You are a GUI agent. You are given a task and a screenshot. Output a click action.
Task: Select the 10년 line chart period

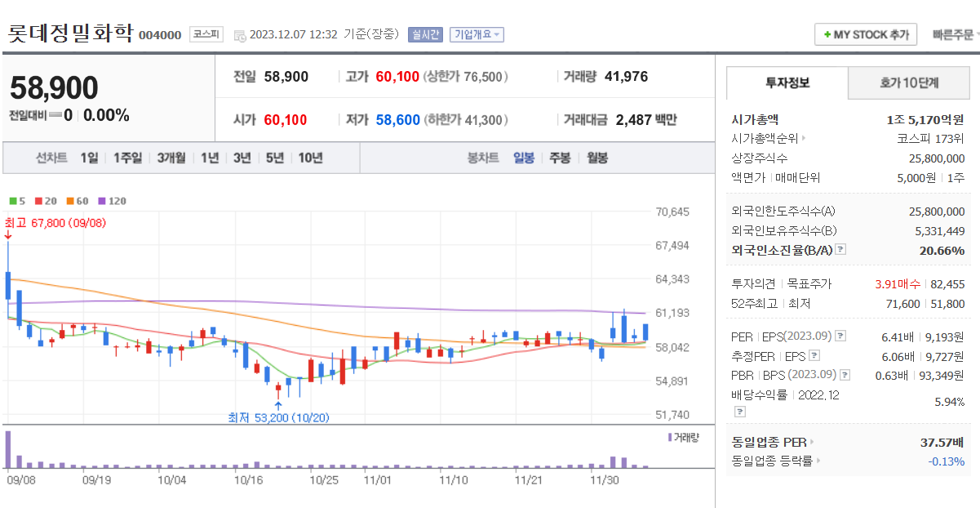point(310,158)
